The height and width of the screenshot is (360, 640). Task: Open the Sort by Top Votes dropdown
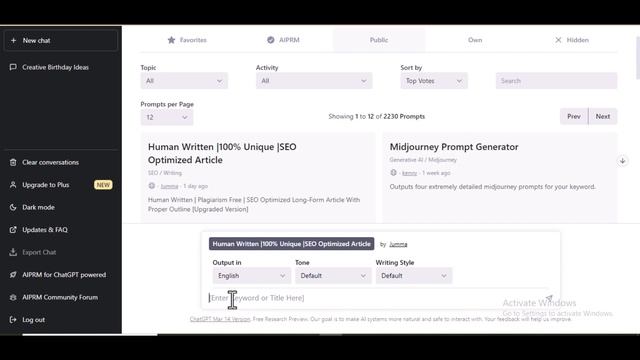pos(434,81)
